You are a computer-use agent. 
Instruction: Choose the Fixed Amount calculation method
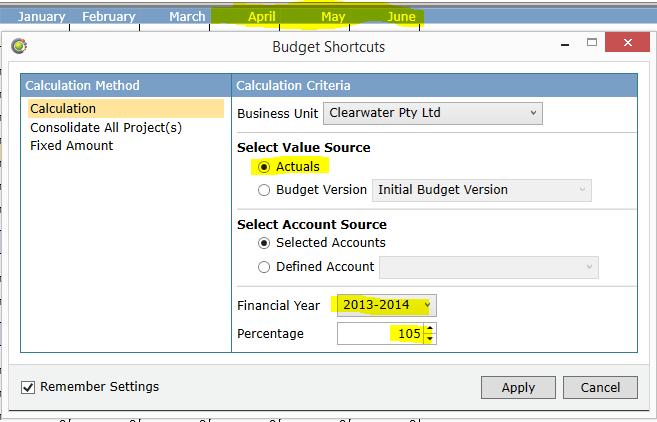(x=72, y=145)
